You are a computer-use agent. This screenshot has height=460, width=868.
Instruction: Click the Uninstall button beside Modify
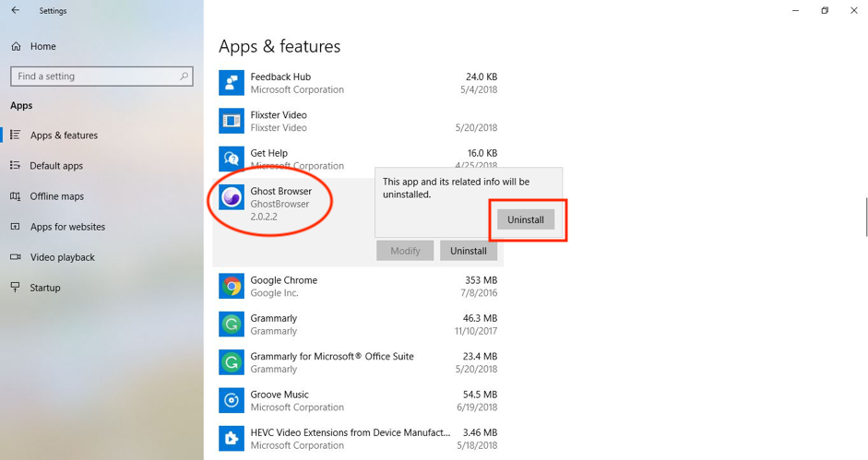point(469,251)
